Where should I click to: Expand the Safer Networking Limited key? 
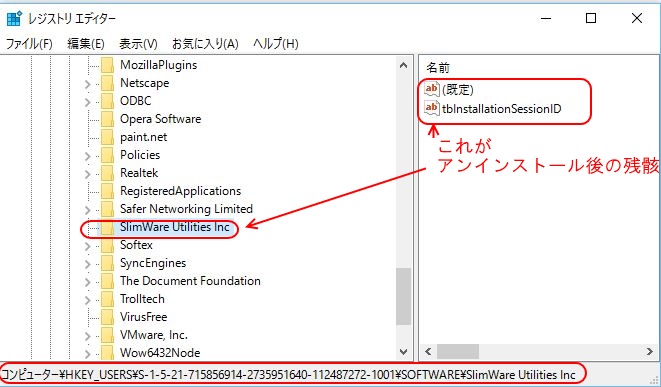coord(88,210)
